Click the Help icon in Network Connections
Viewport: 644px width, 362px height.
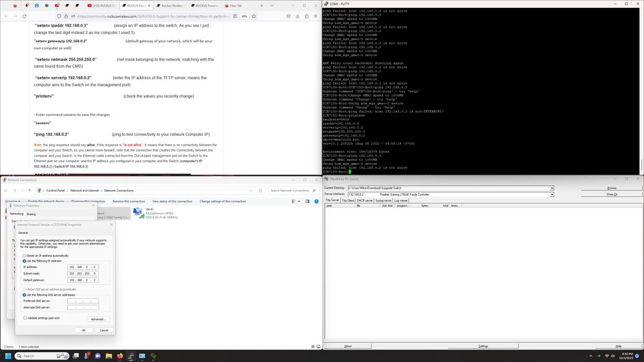tap(315, 201)
